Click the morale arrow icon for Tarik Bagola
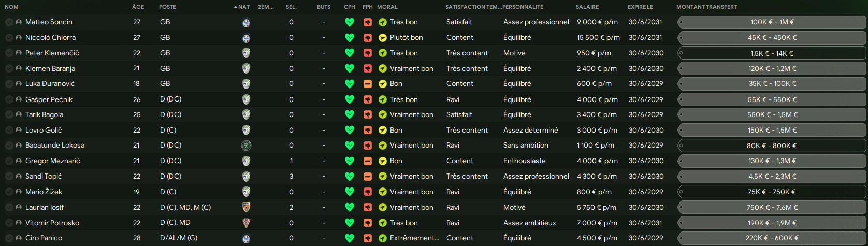Image resolution: width=868 pixels, height=246 pixels. [383, 115]
